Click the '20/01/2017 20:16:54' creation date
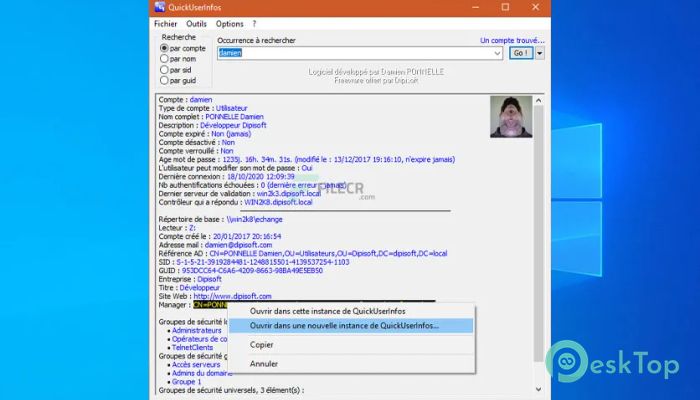Image resolution: width=700 pixels, height=400 pixels. tap(247, 237)
